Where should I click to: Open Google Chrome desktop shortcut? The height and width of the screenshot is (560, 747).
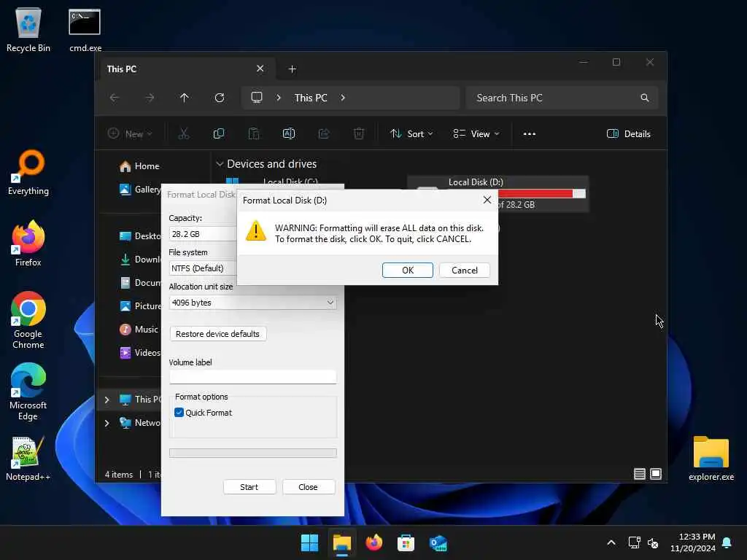(x=28, y=320)
